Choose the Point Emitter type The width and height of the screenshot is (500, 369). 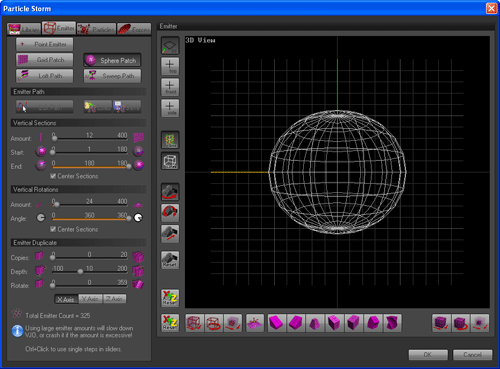pos(44,44)
